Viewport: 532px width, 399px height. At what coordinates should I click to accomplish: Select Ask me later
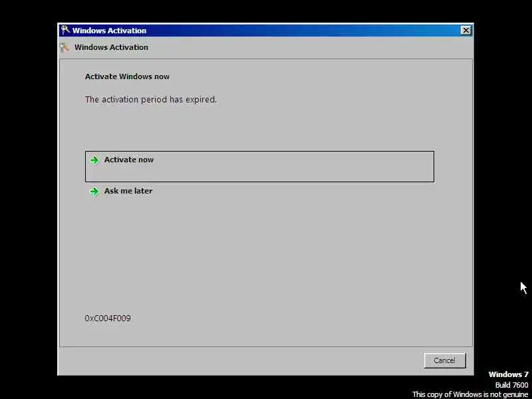(x=128, y=191)
